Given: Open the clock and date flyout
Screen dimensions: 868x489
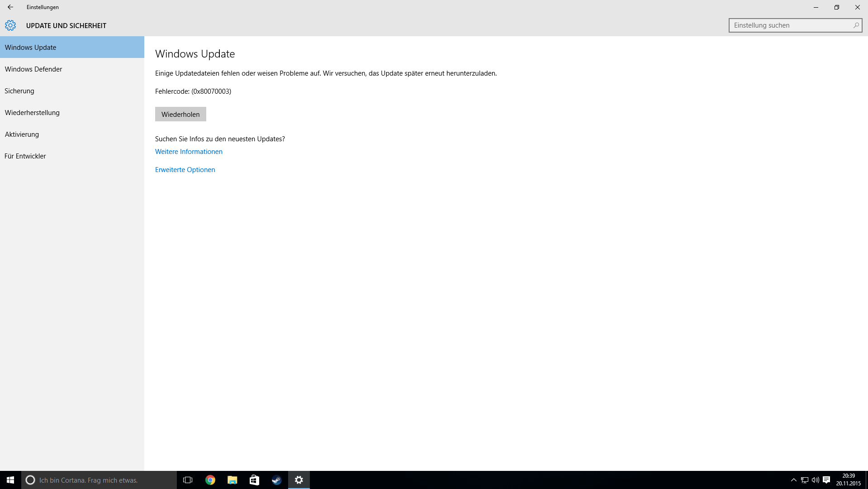Looking at the screenshot, I should click(848, 480).
